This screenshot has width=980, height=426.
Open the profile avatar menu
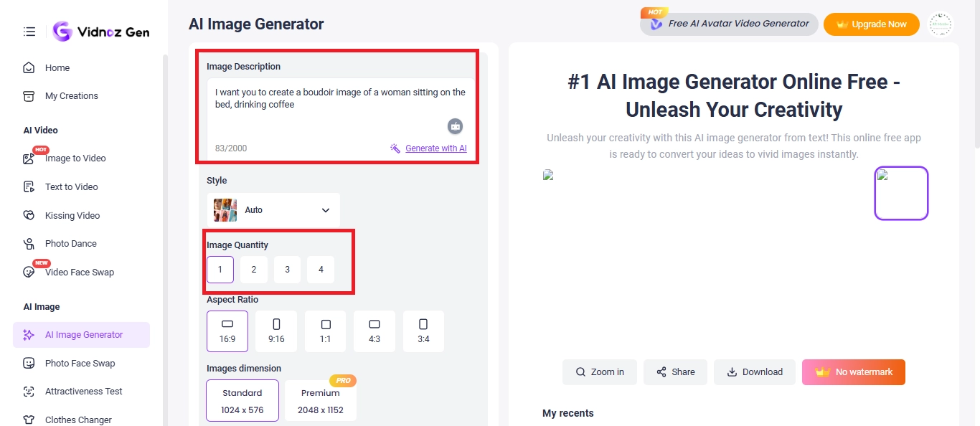tap(940, 24)
